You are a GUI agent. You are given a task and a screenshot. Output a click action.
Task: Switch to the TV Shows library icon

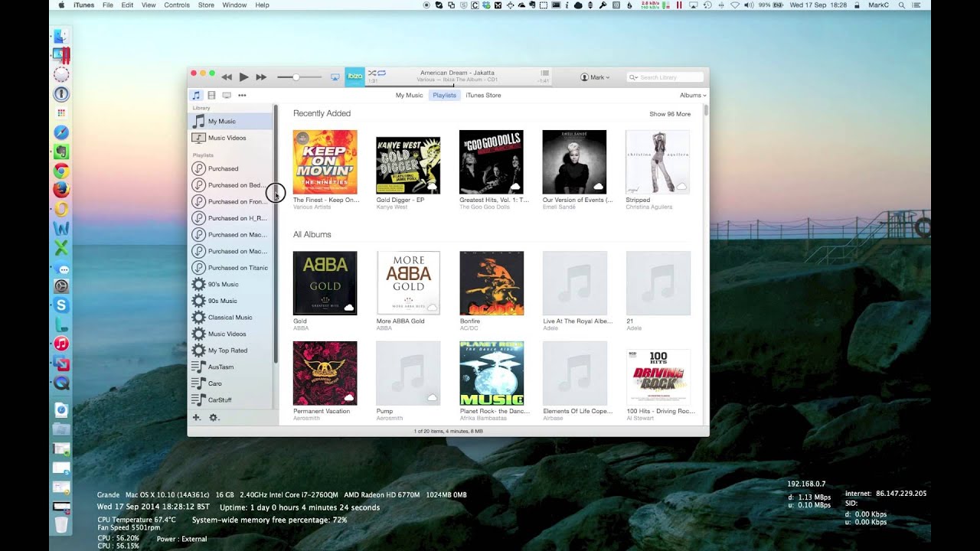coord(227,96)
